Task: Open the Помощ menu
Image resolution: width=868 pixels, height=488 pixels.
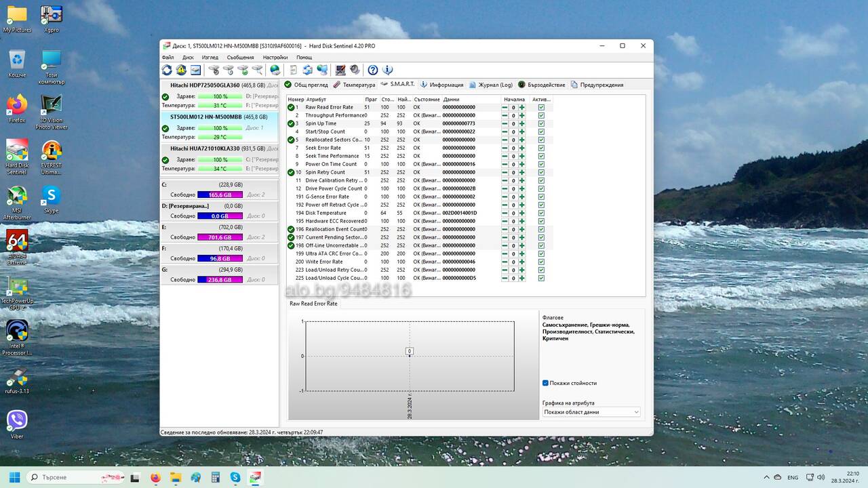Action: pyautogui.click(x=304, y=58)
